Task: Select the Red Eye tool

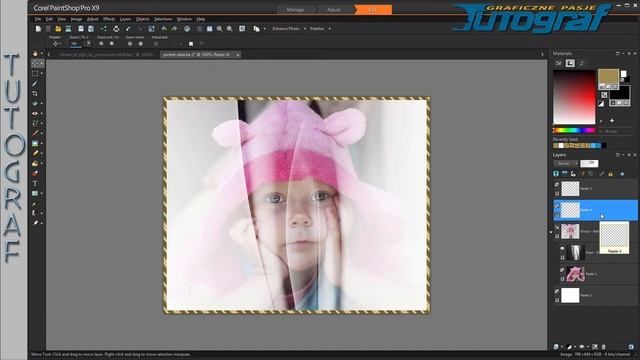Action: pyautogui.click(x=35, y=113)
